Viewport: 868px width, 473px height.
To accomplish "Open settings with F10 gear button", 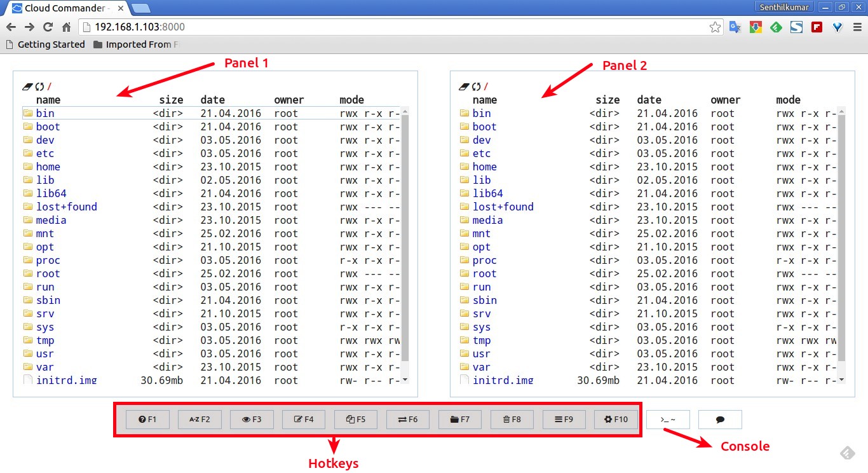I will tap(616, 420).
